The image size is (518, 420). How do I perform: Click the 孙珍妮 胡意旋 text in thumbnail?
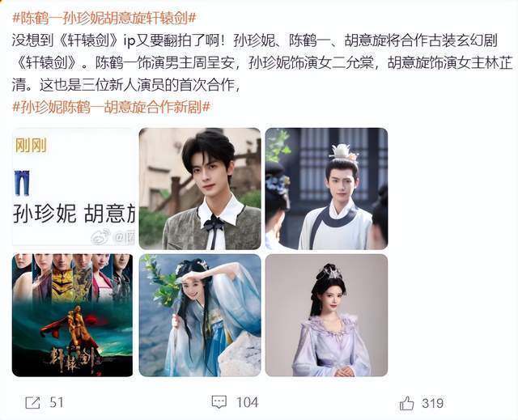74,214
